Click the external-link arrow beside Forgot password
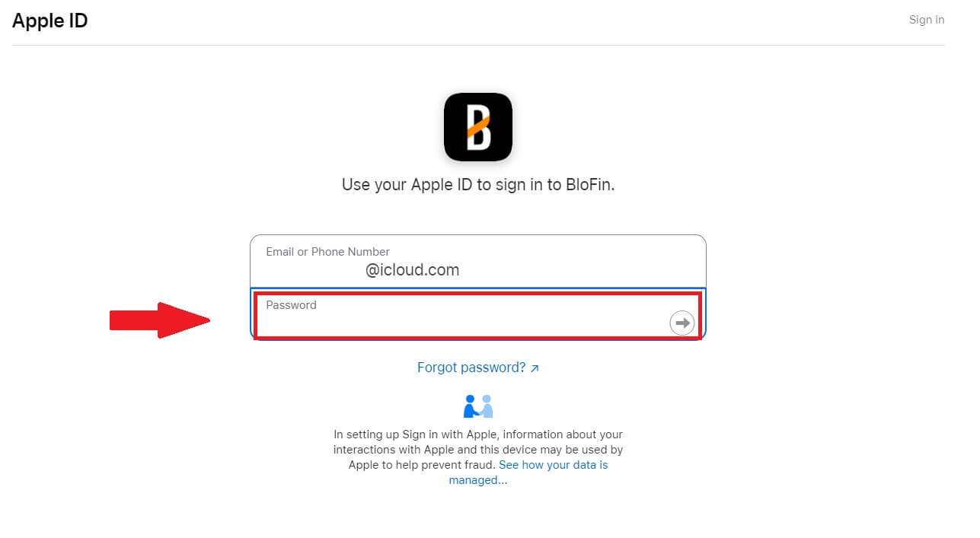Image resolution: width=980 pixels, height=538 pixels. click(x=535, y=368)
